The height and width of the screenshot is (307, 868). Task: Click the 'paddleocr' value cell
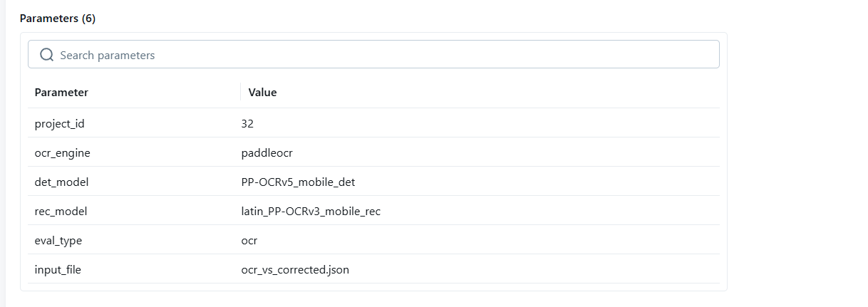coord(267,152)
